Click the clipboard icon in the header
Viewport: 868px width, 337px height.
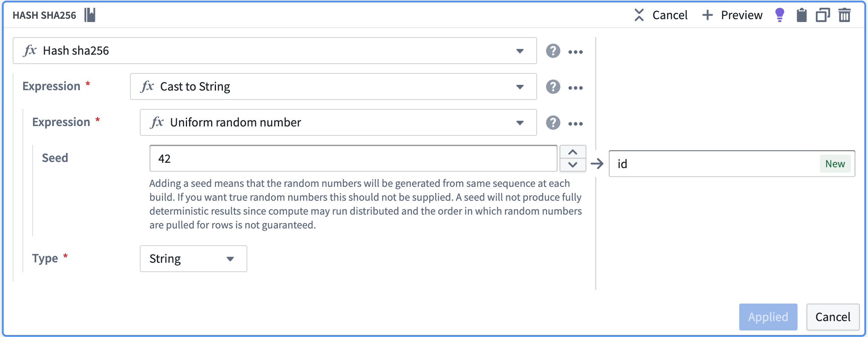pyautogui.click(x=801, y=15)
